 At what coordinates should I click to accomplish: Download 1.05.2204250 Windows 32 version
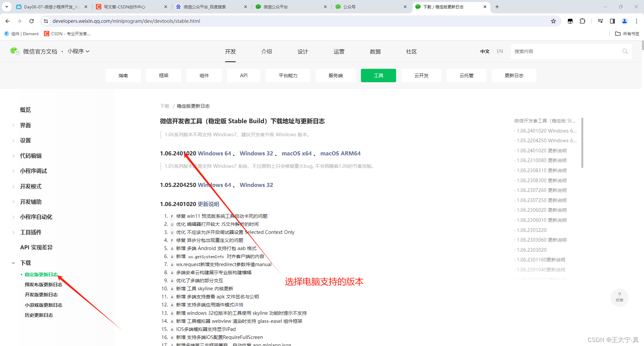tap(256, 185)
